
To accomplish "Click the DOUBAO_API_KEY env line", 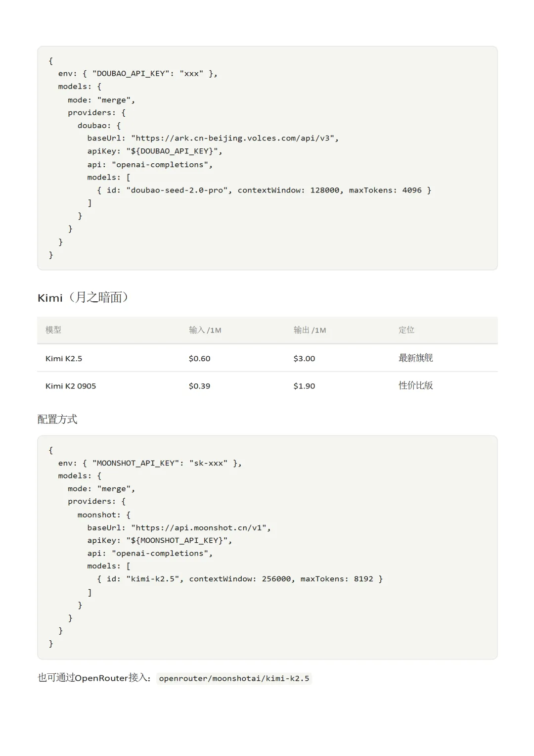I will click(138, 74).
